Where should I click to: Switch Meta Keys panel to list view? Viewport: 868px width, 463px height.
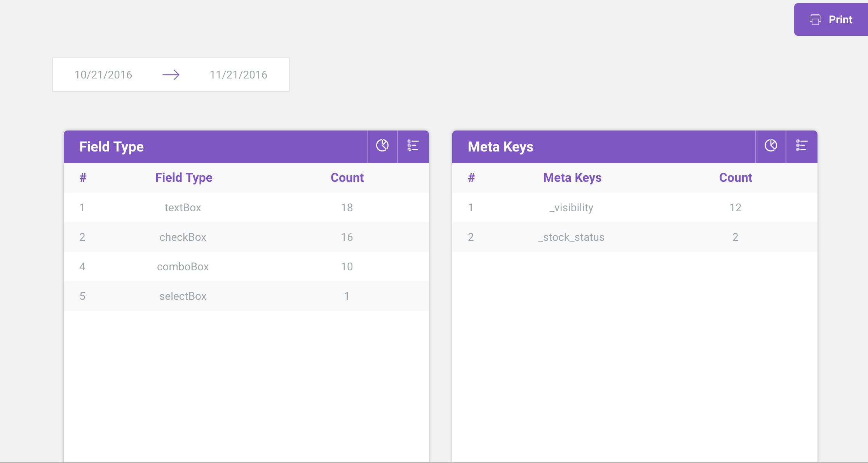click(801, 146)
